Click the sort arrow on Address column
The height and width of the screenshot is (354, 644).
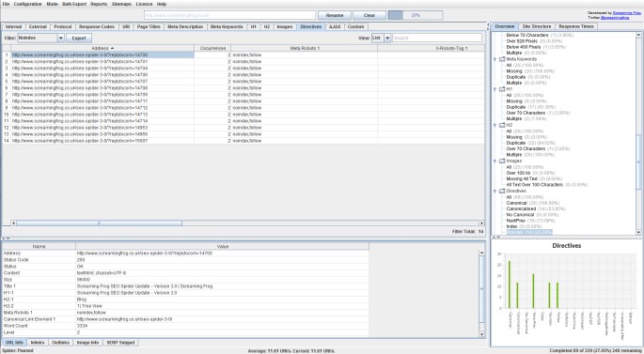pos(113,48)
